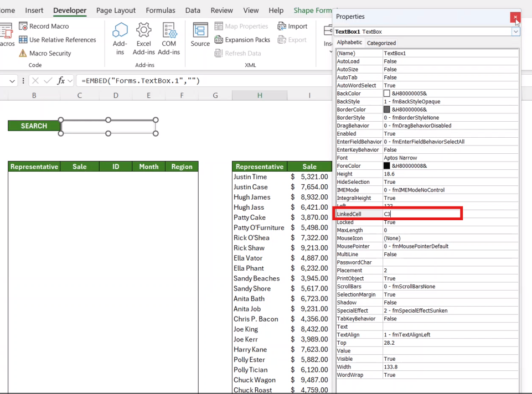Open the Insert ribbon tab
The height and width of the screenshot is (394, 532).
(x=34, y=10)
